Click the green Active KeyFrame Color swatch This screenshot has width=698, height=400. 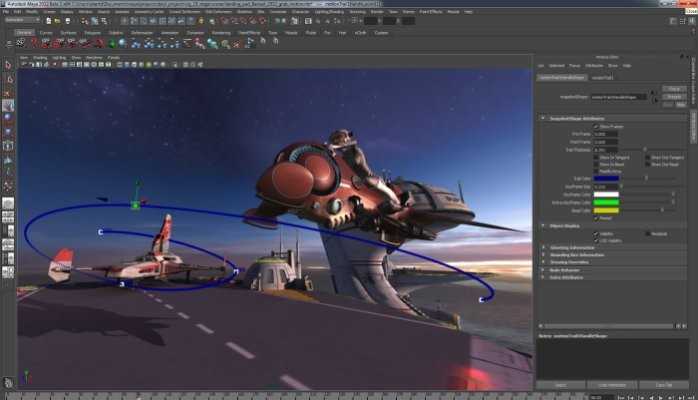tap(607, 203)
